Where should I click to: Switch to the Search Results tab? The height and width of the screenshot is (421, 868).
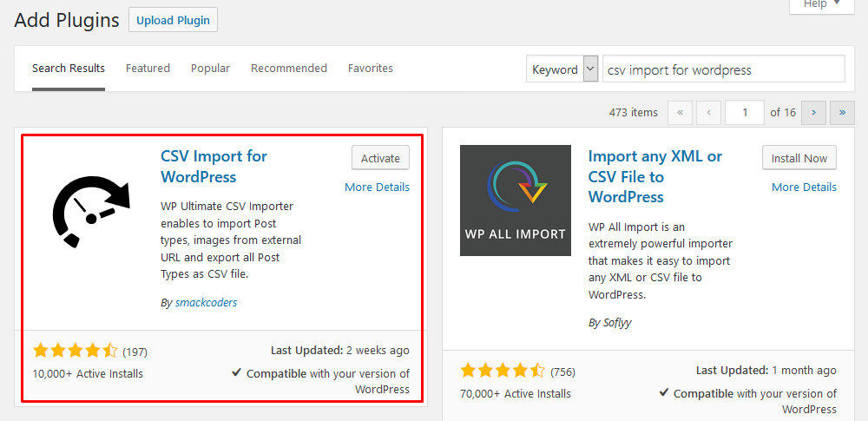coord(69,69)
